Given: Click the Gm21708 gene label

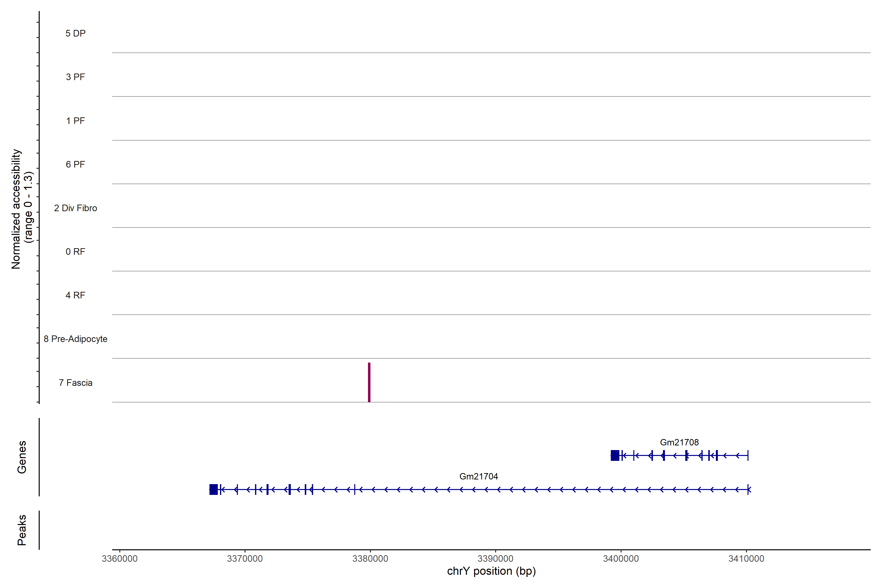Looking at the screenshot, I should click(679, 442).
